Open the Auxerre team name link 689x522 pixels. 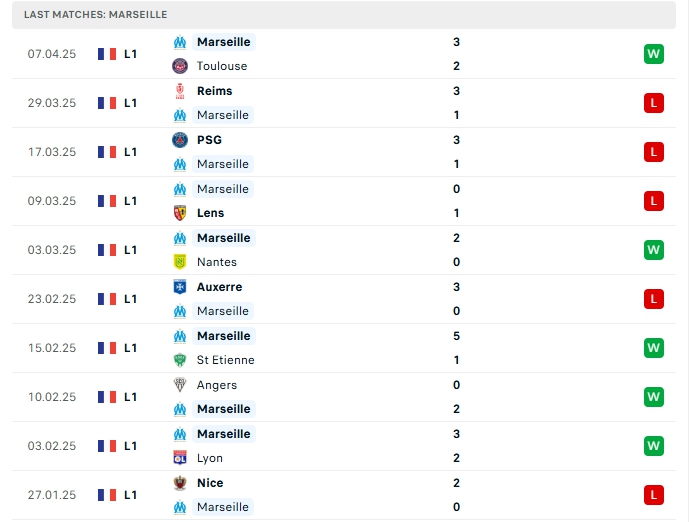(x=219, y=287)
